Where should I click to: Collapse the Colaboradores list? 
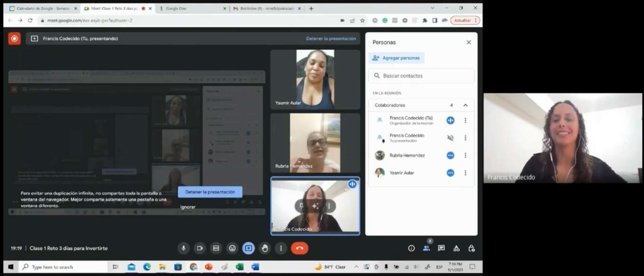[x=465, y=105]
